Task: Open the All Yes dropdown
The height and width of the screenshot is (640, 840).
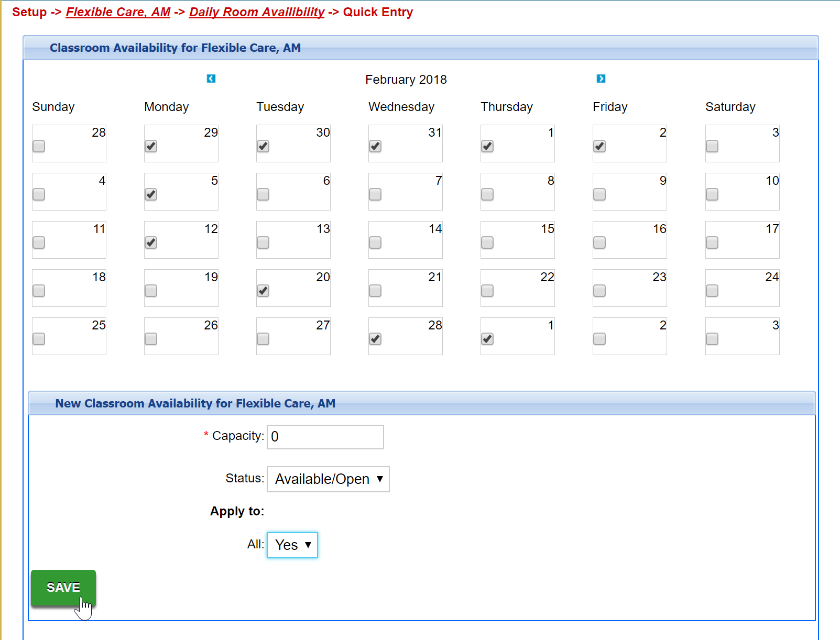Action: point(292,545)
